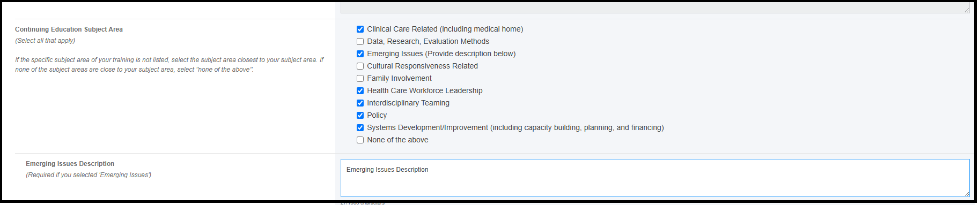This screenshot has width=980, height=205.
Task: Click the 'Select all that apply' hint text
Action: point(45,41)
